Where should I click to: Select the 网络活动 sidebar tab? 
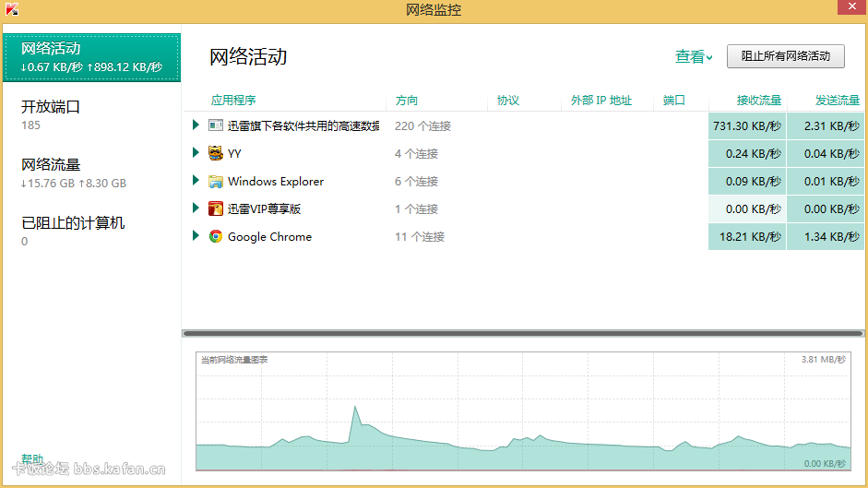(x=92, y=57)
